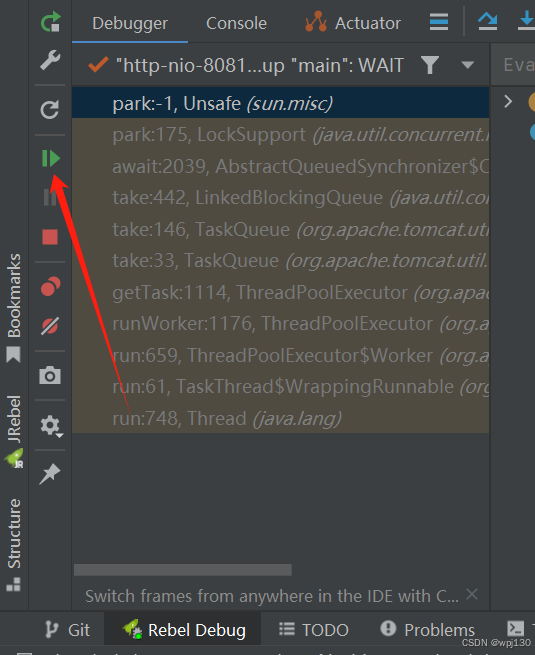Stop debugging with red square icon
The image size is (535, 655).
pyautogui.click(x=50, y=237)
